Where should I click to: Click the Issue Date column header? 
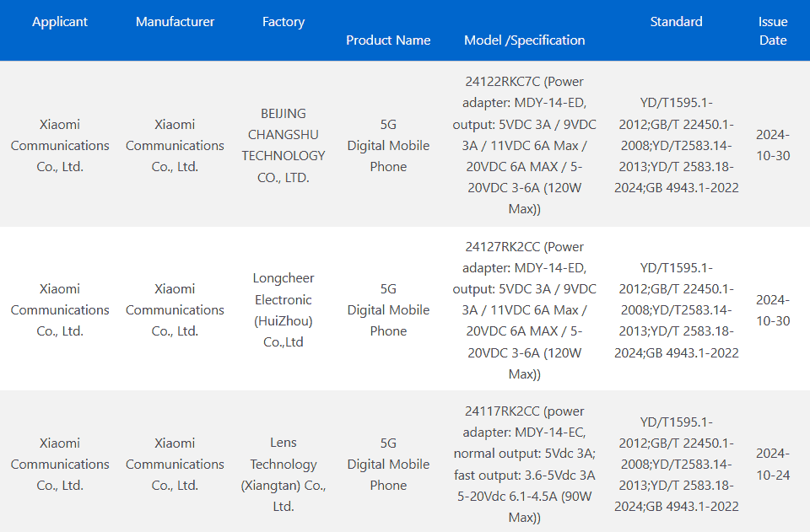773,30
